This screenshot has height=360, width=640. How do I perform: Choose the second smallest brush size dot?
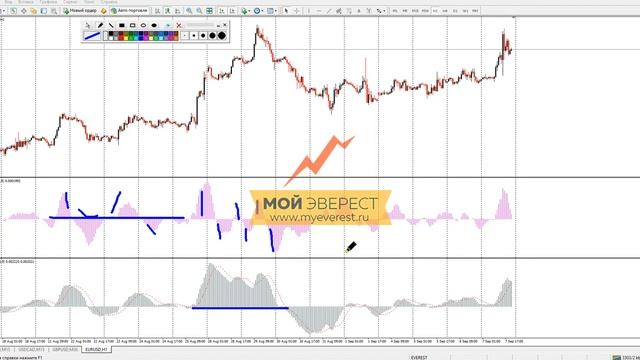194,36
